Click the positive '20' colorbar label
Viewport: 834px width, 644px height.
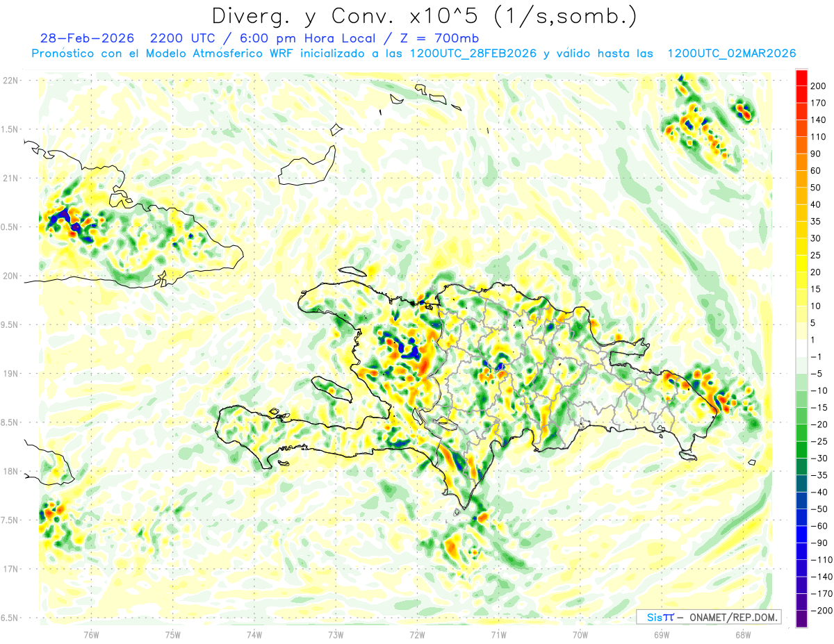point(817,272)
